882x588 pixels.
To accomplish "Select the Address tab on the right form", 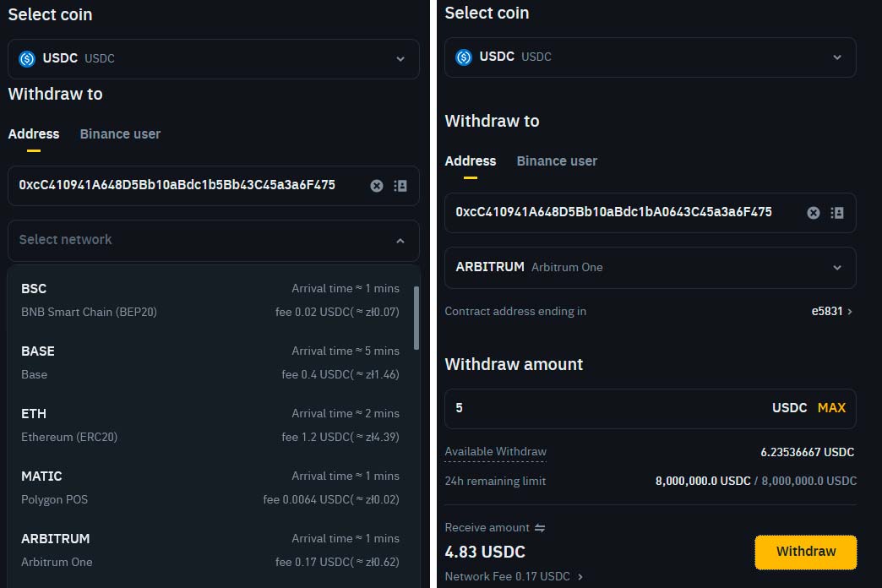I will coord(471,161).
